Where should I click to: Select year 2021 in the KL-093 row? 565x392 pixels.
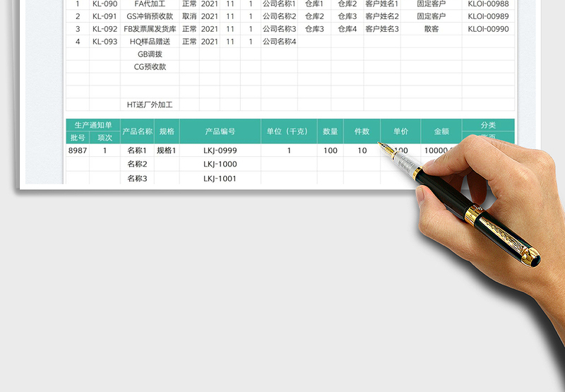point(209,42)
